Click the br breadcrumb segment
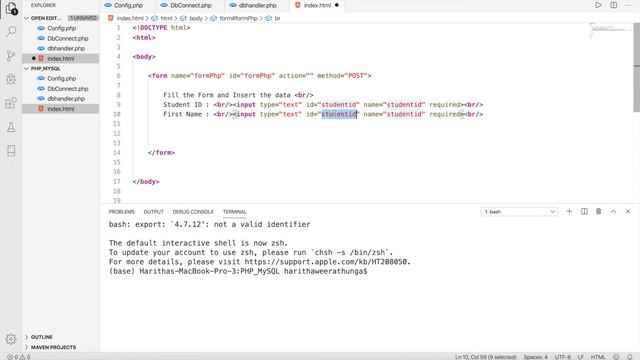This screenshot has width=640, height=360. click(x=278, y=18)
